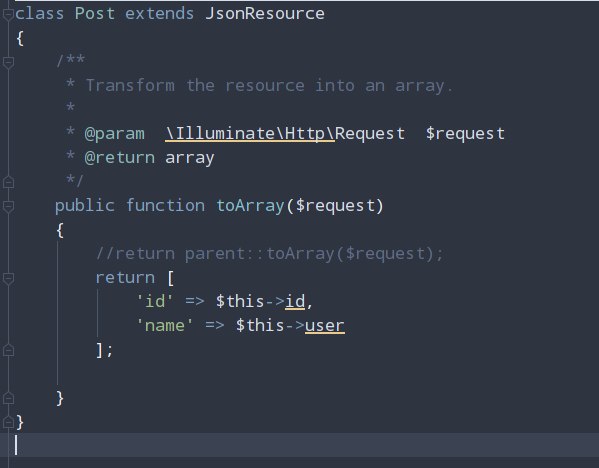Click the function keyword
The width and height of the screenshot is (599, 468).
pos(165,206)
